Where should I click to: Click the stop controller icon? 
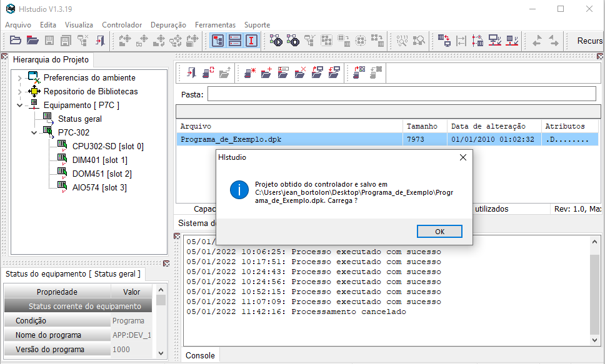click(293, 40)
